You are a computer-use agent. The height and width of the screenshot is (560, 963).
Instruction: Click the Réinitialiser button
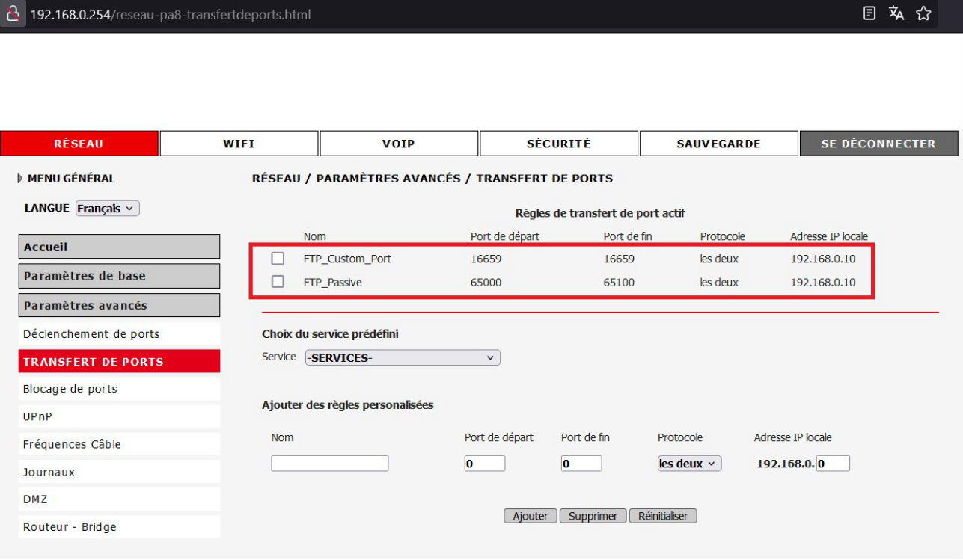coord(663,516)
